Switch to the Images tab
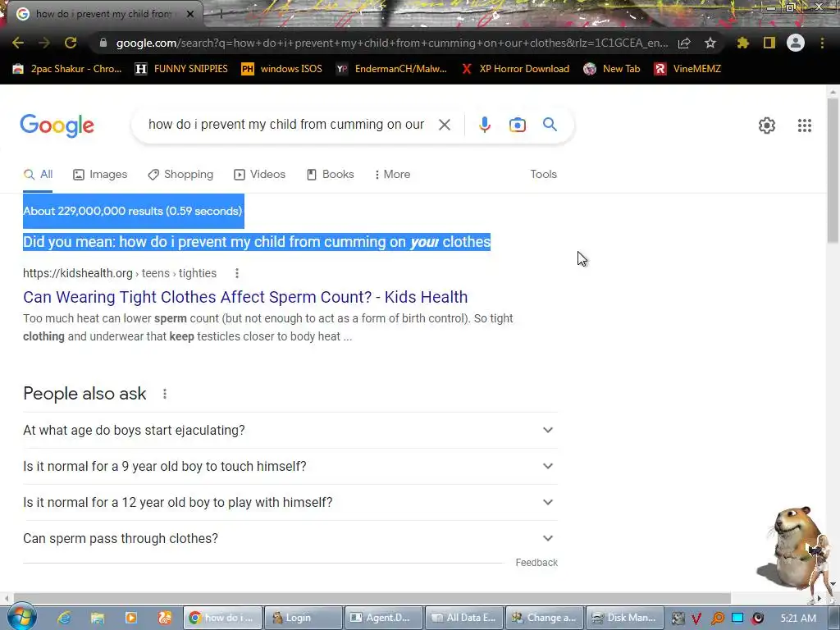Image resolution: width=840 pixels, height=630 pixels. coord(100,174)
